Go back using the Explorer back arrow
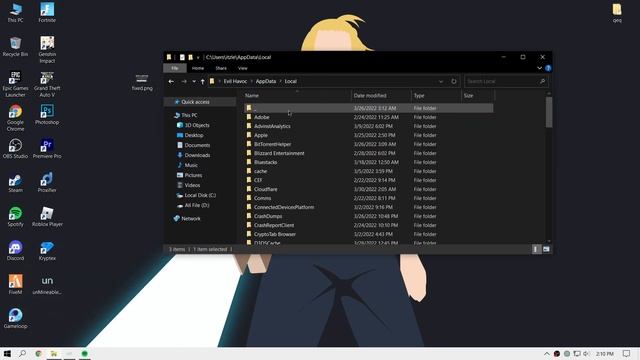The image size is (640, 360). click(x=171, y=81)
